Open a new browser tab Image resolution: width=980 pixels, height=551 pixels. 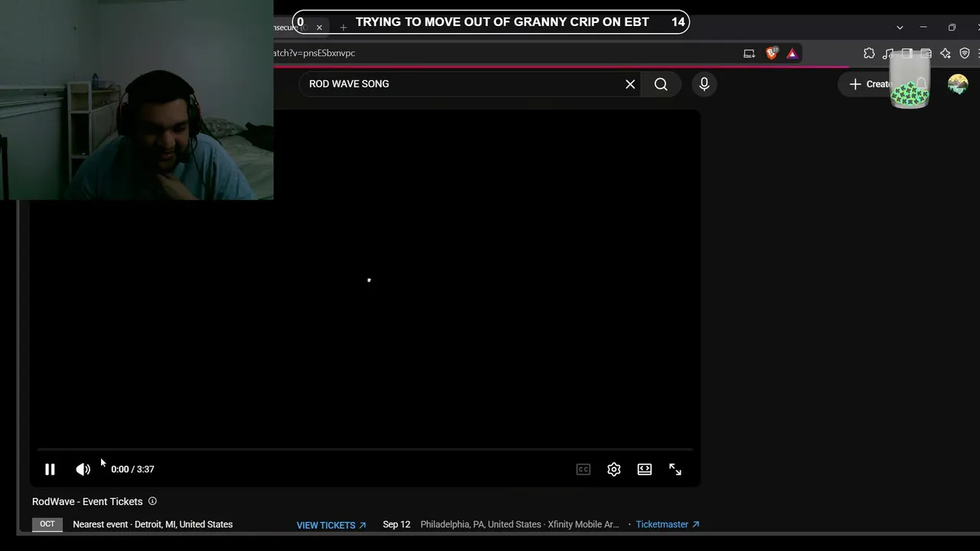(343, 28)
